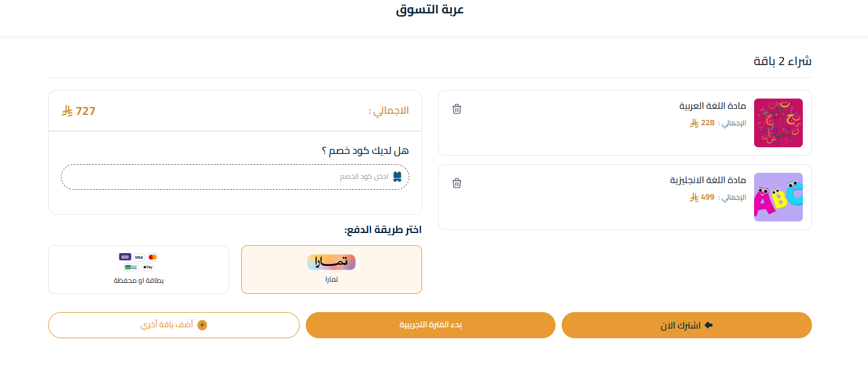Click the Apple Pay logo
The image size is (868, 379).
tap(148, 267)
